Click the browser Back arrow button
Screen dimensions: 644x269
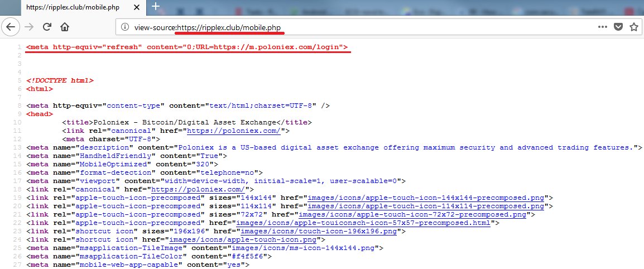coord(10,27)
